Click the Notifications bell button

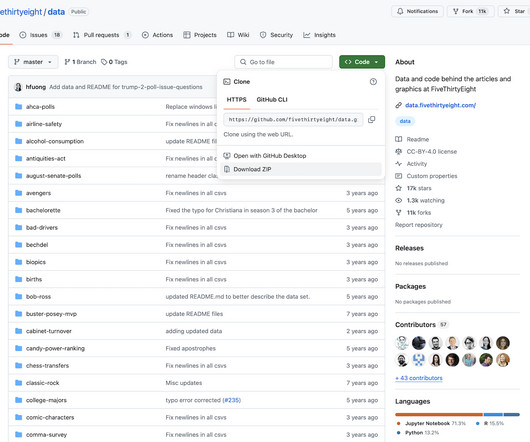(x=417, y=11)
